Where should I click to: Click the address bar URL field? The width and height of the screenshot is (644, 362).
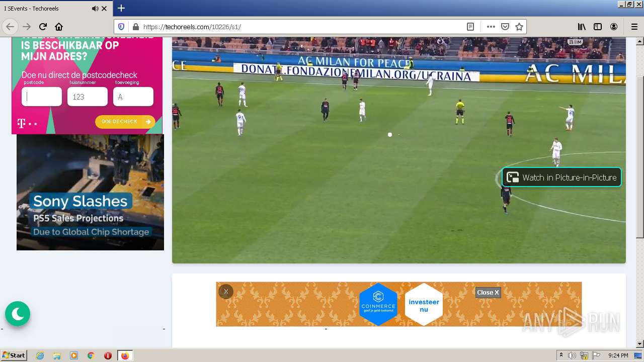[x=302, y=27]
